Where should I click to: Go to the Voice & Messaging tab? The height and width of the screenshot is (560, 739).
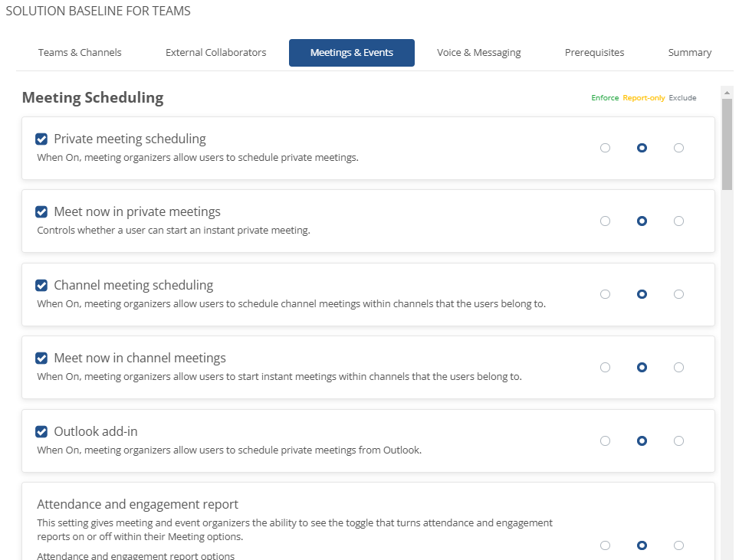click(x=479, y=53)
